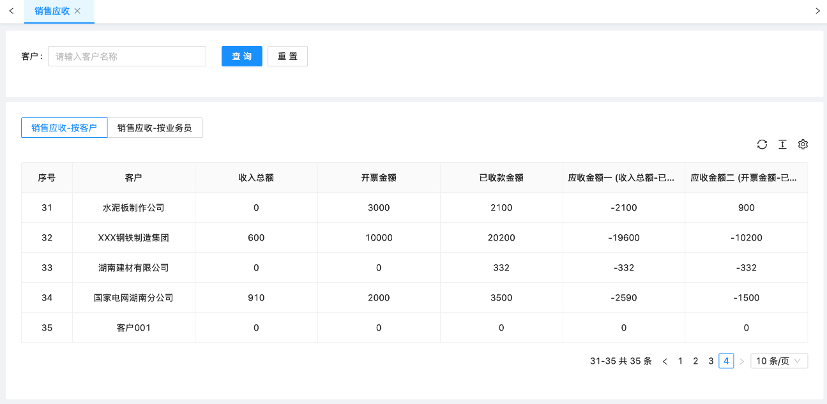Click row number 33
827x404 pixels.
click(47, 268)
